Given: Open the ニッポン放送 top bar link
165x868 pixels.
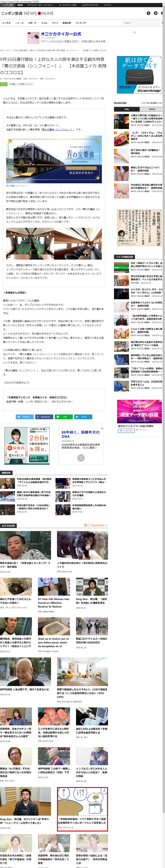Looking at the screenshot, I should pos(7,5).
